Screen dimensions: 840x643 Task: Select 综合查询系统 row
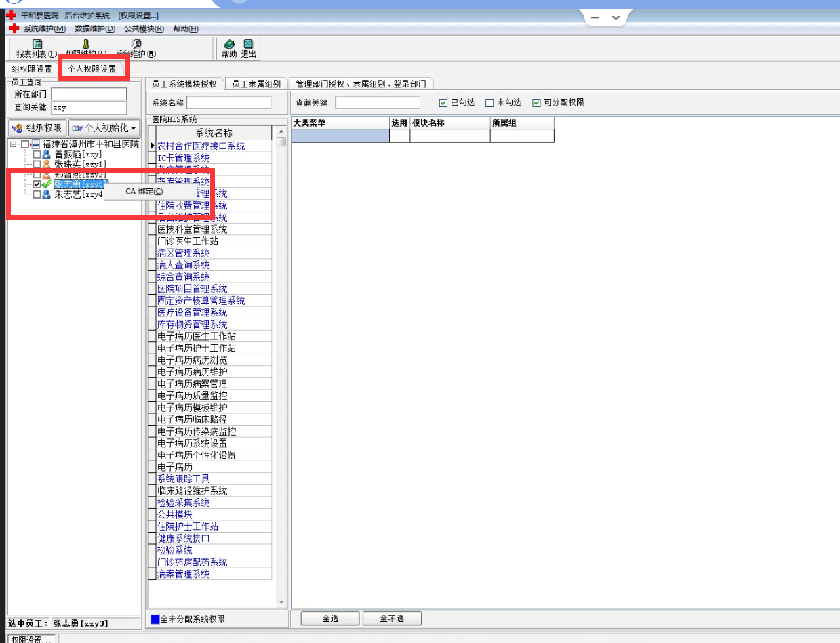(x=214, y=276)
